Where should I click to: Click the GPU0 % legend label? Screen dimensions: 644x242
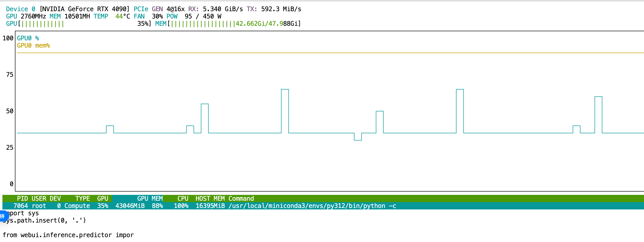coord(28,38)
